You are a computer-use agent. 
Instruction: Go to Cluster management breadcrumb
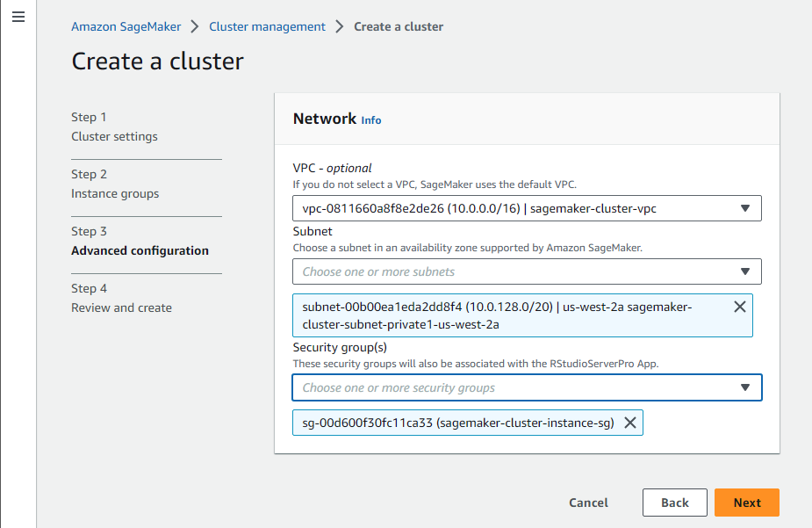[267, 26]
